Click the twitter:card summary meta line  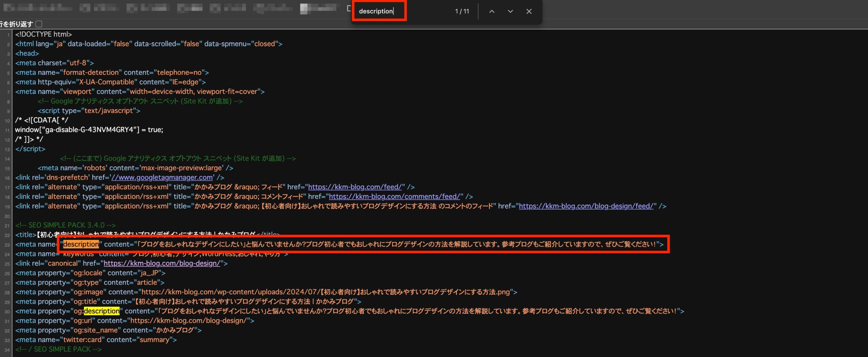click(96, 340)
